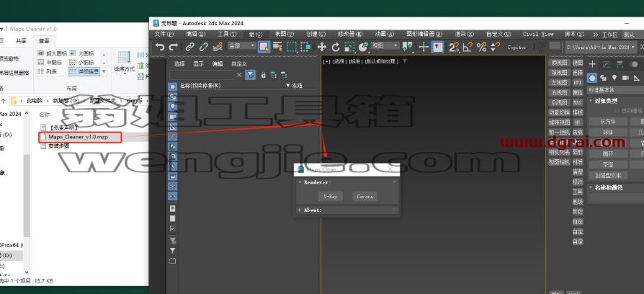The image size is (644, 294).
Task: Choose the Rectangular Selection Region tool
Action: pyautogui.click(x=292, y=47)
